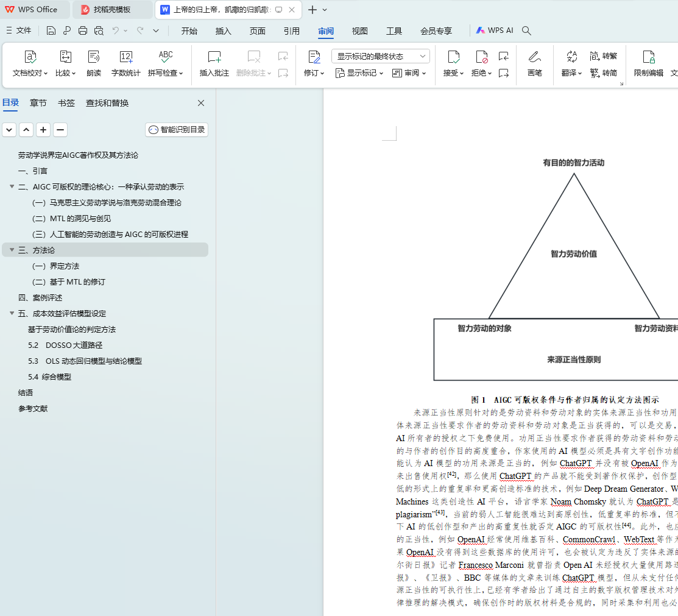Screen dimensions: 678x616
Task: Switch to the 页面 ribbon tab
Action: point(258,30)
